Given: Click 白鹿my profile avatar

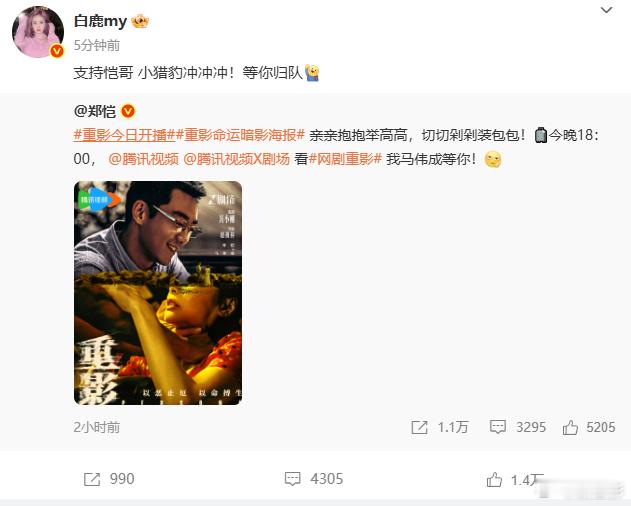Looking at the screenshot, I should coord(38,32).
